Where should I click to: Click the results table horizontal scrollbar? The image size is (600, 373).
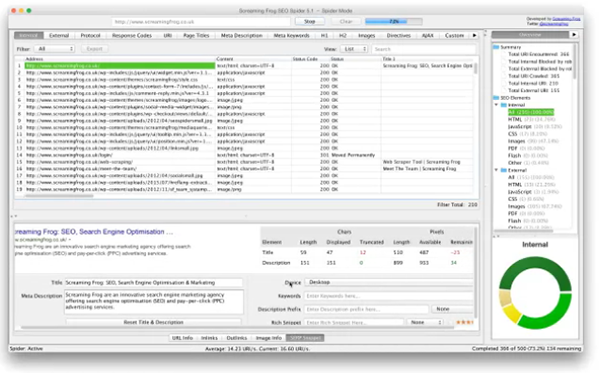tap(59, 196)
